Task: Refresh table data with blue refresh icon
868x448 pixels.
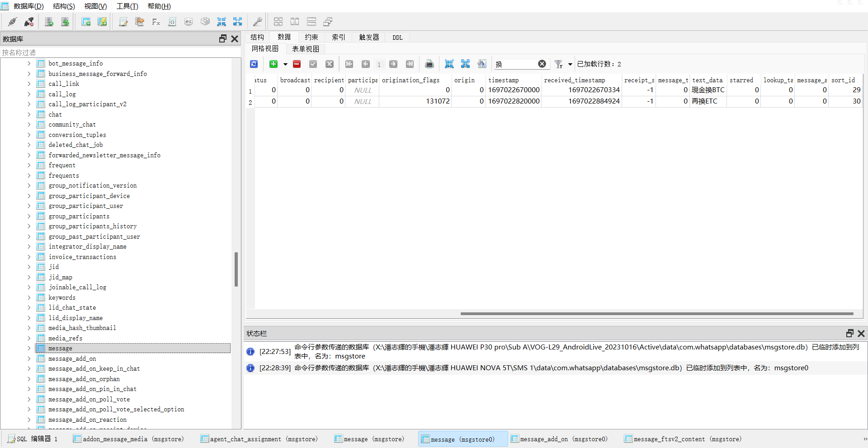Action: coord(254,64)
